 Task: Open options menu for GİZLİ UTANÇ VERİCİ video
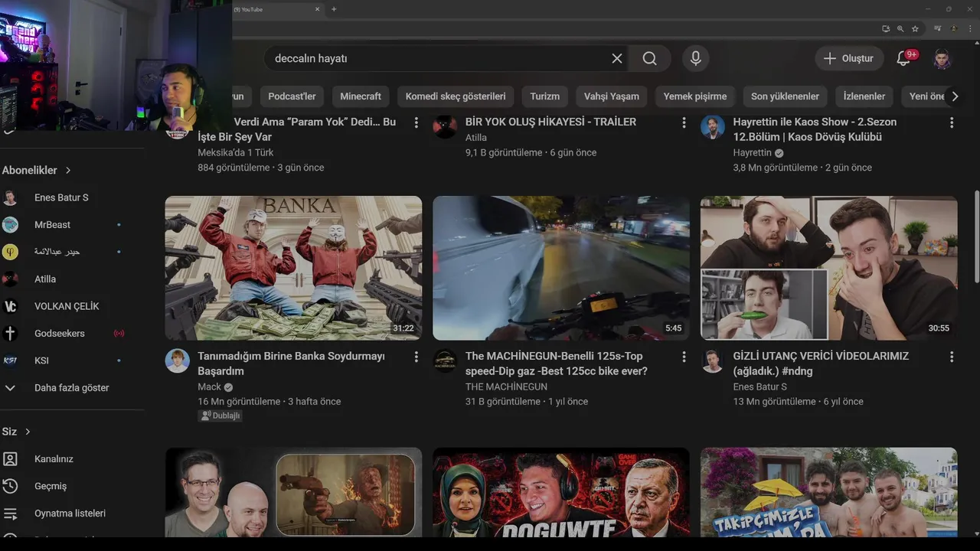click(952, 357)
